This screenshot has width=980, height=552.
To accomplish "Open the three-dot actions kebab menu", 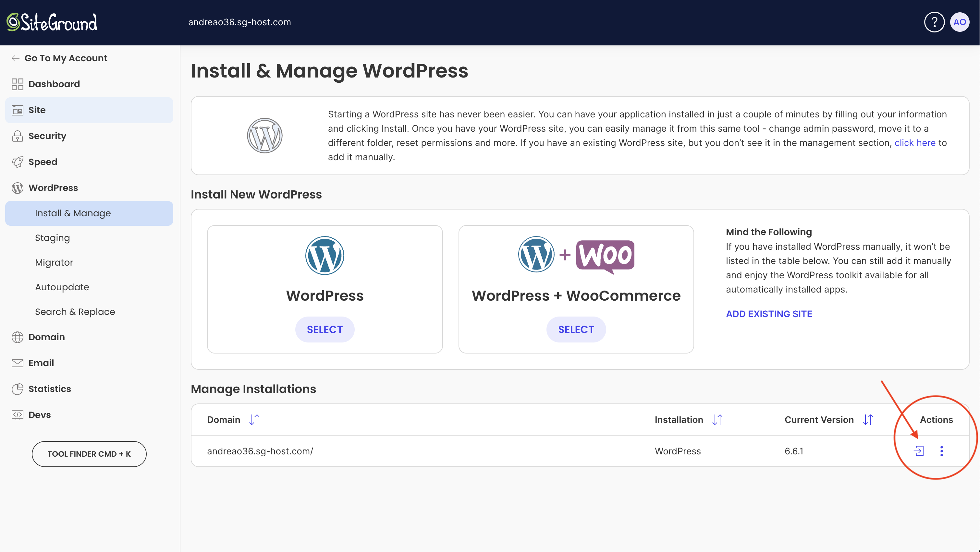I will (x=942, y=451).
